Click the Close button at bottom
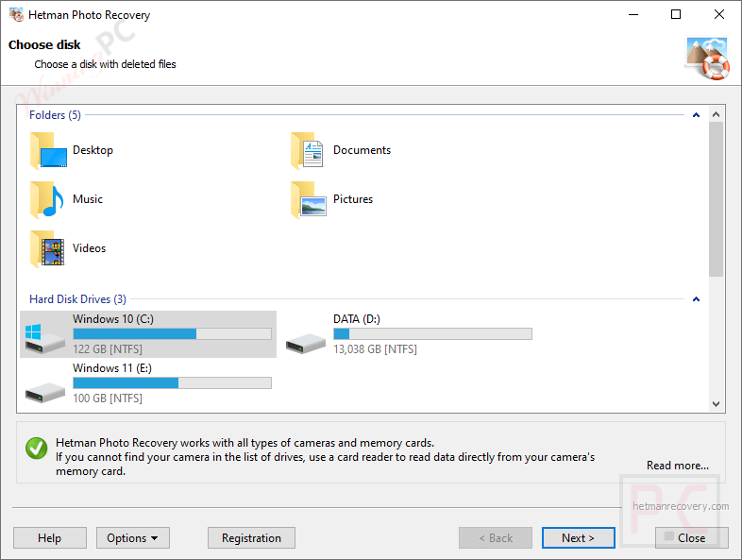Image resolution: width=742 pixels, height=560 pixels. [x=691, y=538]
